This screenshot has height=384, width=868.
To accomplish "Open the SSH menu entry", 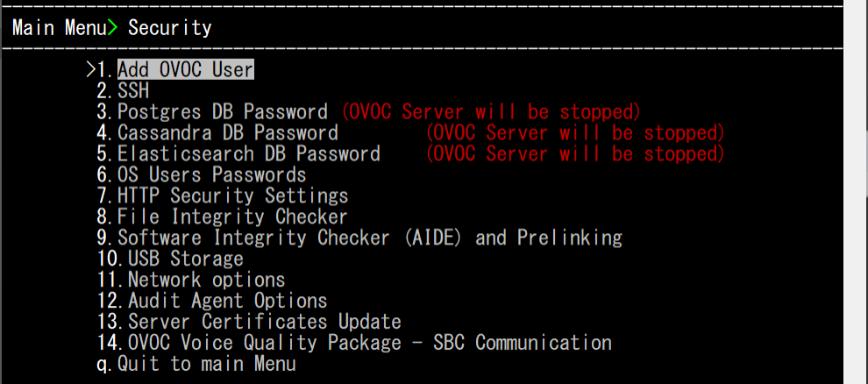I will (133, 90).
